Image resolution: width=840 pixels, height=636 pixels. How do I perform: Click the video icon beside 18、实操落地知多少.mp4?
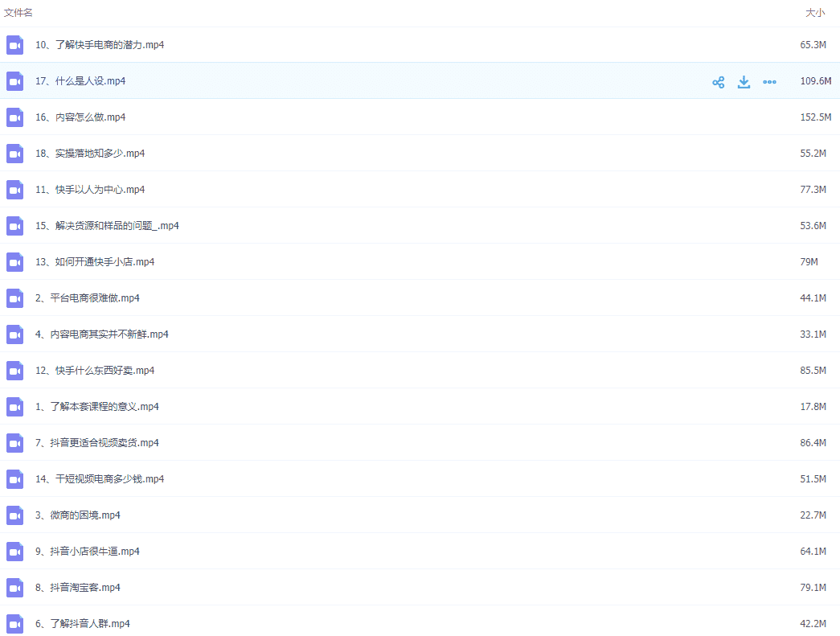(x=15, y=154)
